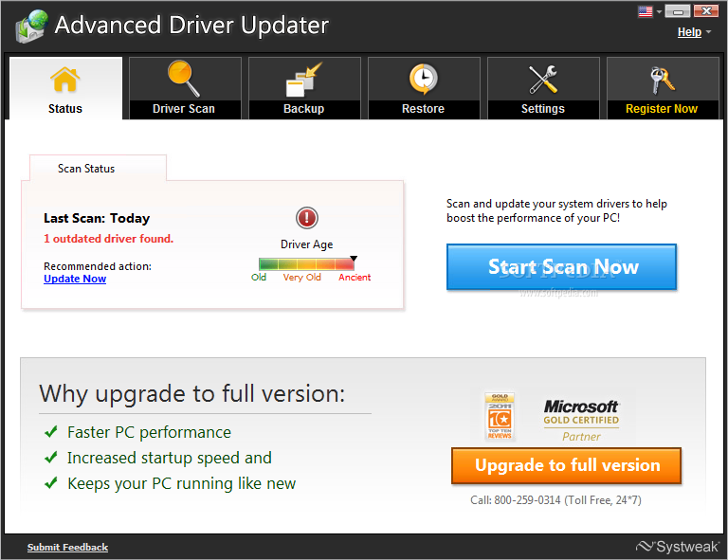Click the orange house Status icon
This screenshot has width=728, height=560.
65,80
